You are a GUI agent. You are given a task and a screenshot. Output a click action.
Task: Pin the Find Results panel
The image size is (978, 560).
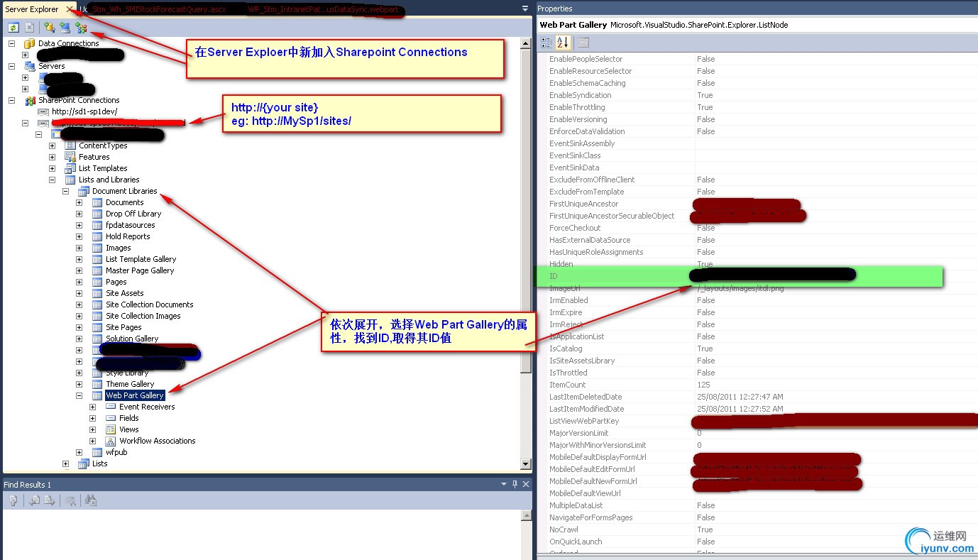[515, 484]
